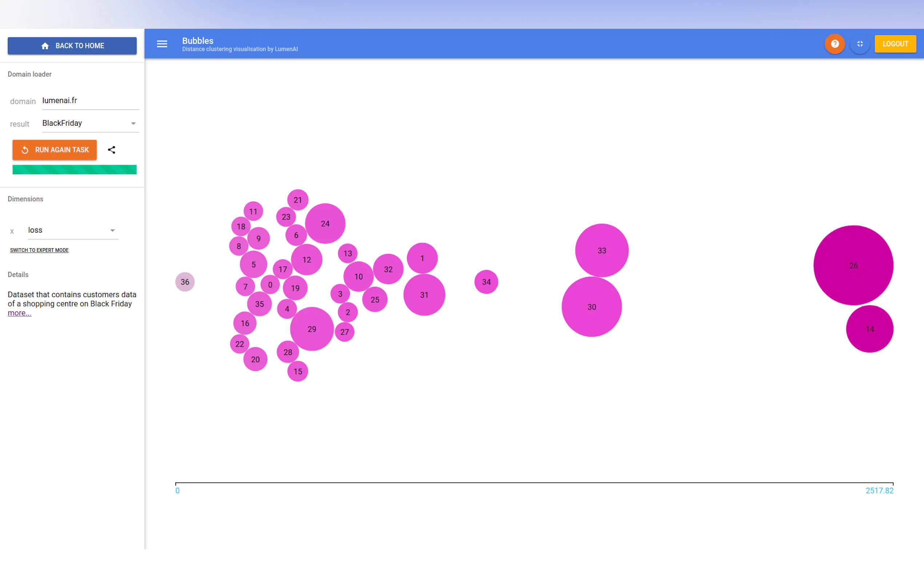
Task: Click bubble 29
Action: (312, 329)
